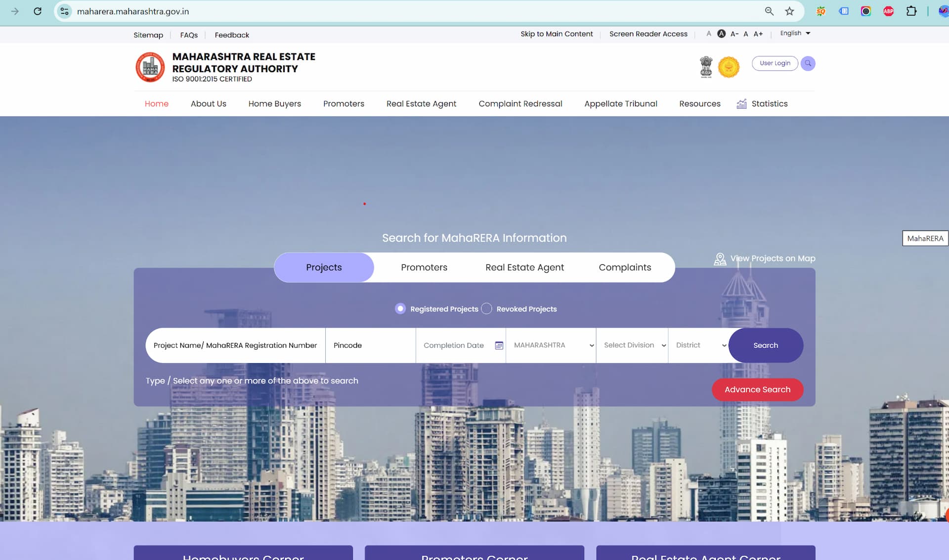Click View Projects on Map link
Screen dimensions: 949x560
click(773, 258)
